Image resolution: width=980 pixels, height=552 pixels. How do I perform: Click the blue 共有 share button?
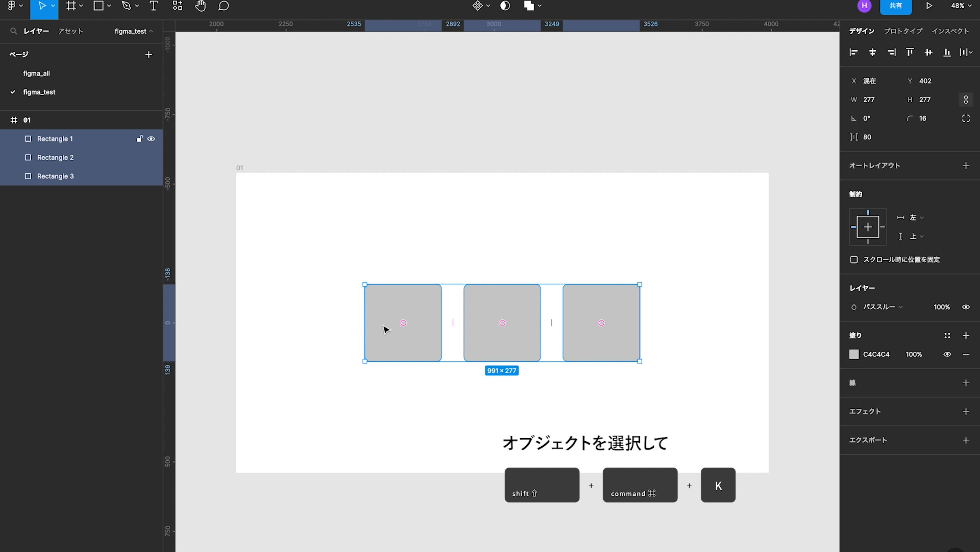click(x=895, y=6)
